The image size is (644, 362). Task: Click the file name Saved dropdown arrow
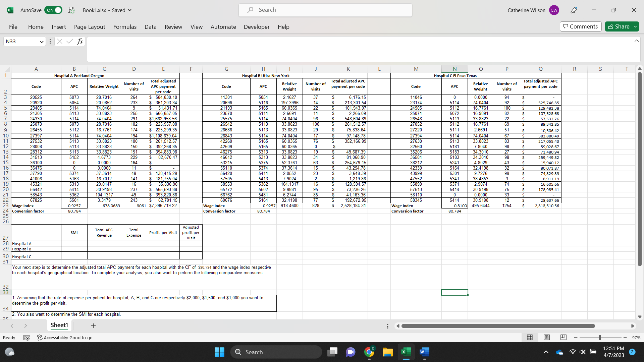coord(130,10)
